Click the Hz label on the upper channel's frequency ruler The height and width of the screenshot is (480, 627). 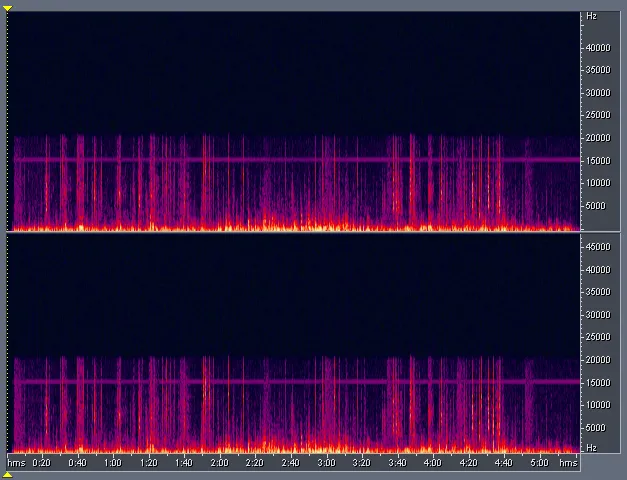(591, 16)
